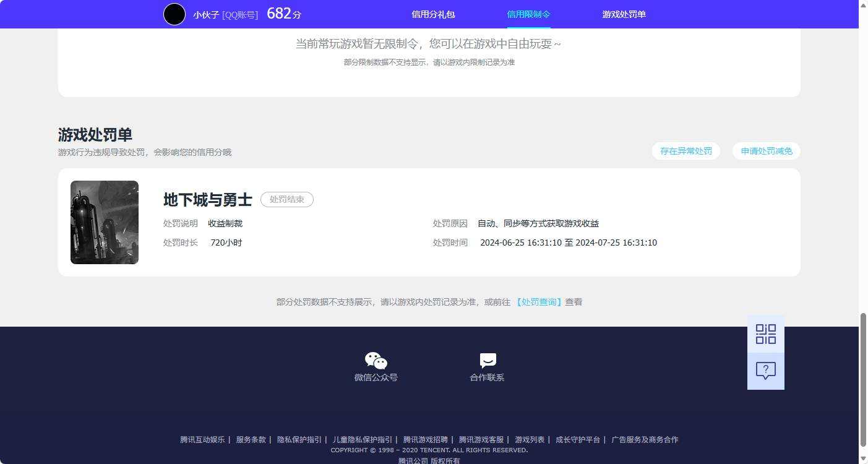The width and height of the screenshot is (868, 464).
Task: Open the 腾讯游戏客服 footer link
Action: [x=481, y=440]
